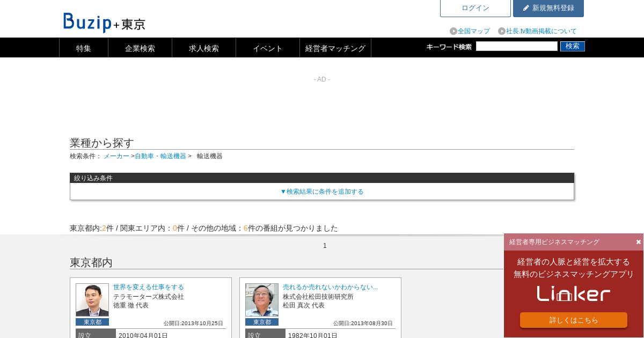Click the 新規無料登録 button
The image size is (644, 338).
point(548,8)
